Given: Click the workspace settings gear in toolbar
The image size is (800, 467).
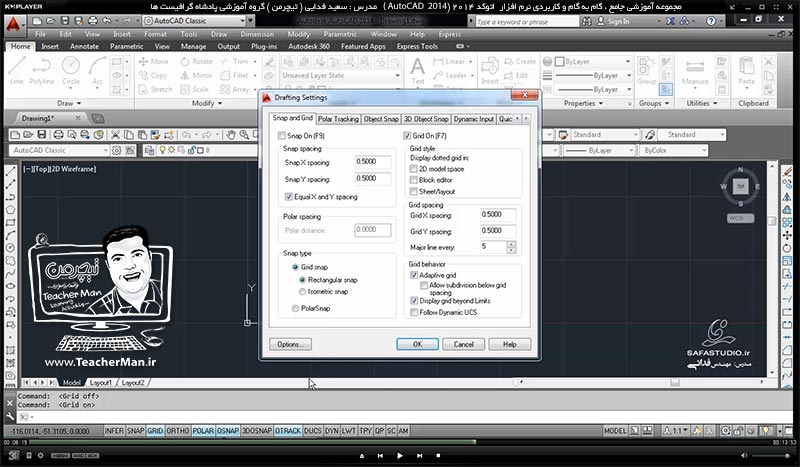Looking at the screenshot, I should 117,151.
